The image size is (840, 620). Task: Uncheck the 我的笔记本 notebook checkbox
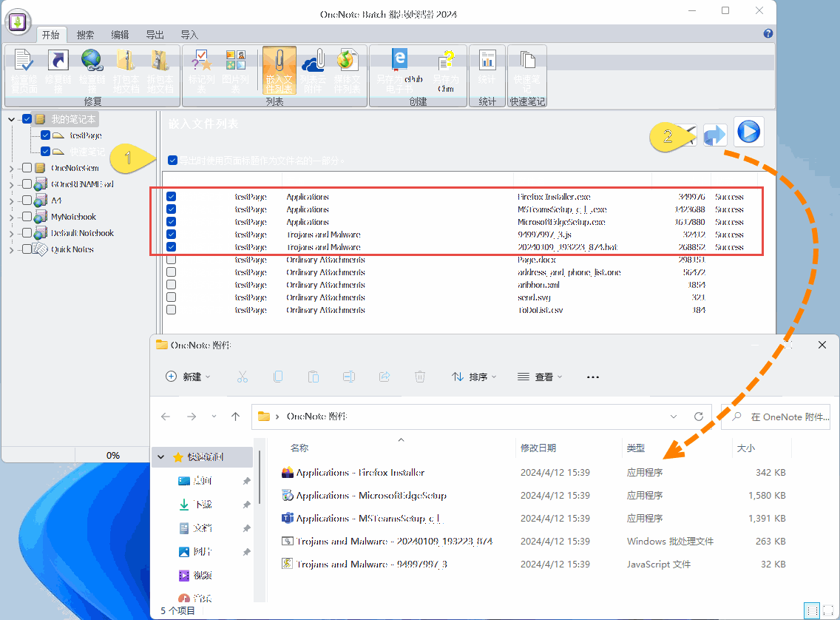click(27, 119)
